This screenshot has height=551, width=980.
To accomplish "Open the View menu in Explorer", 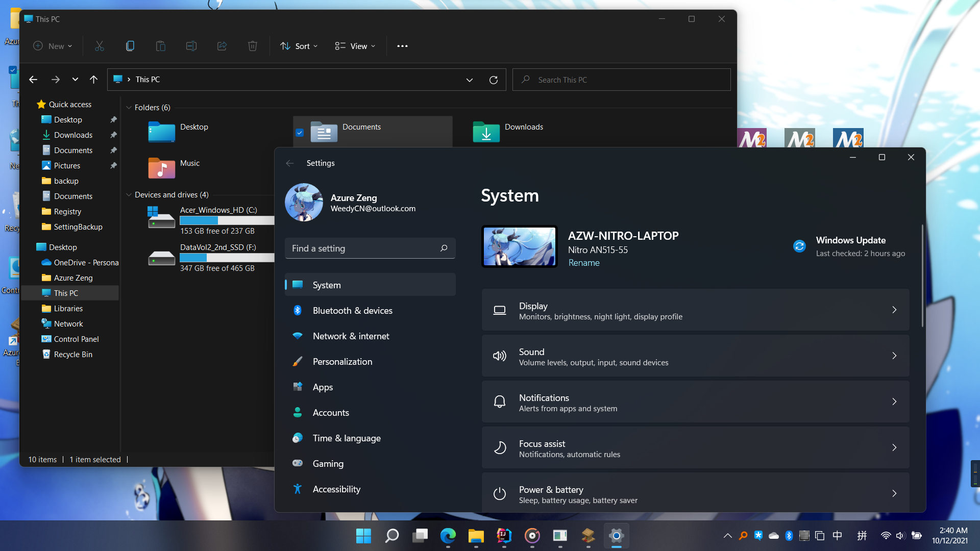I will [355, 46].
